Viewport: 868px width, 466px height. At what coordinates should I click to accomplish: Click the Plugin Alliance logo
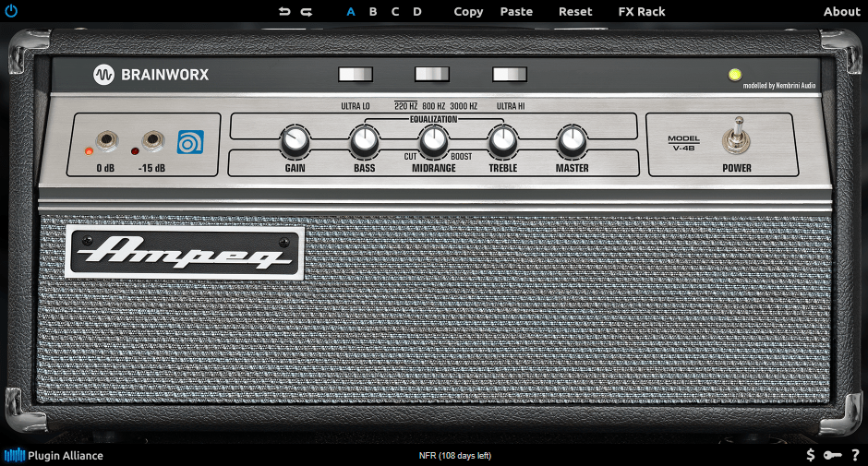point(54,455)
